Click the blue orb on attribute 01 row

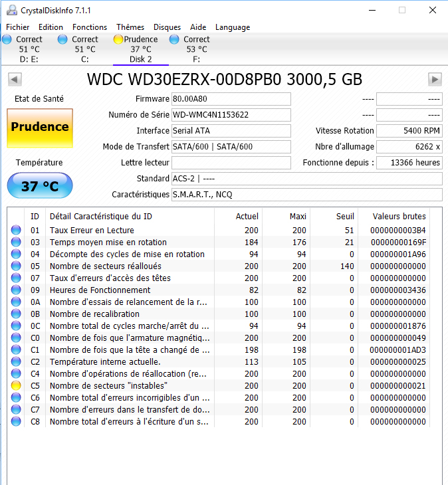point(16,231)
